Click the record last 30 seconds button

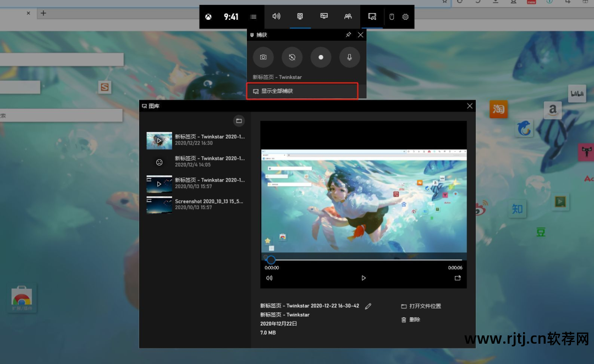tap(292, 57)
